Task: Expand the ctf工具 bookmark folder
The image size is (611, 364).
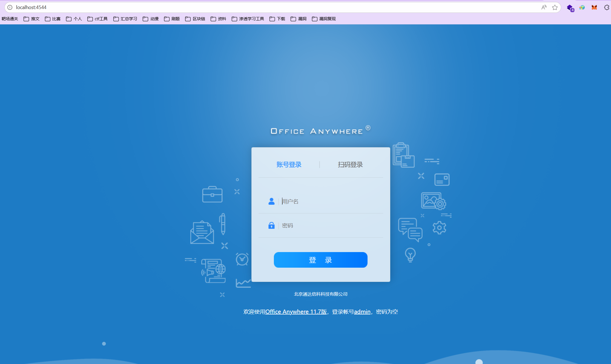Action: point(97,19)
